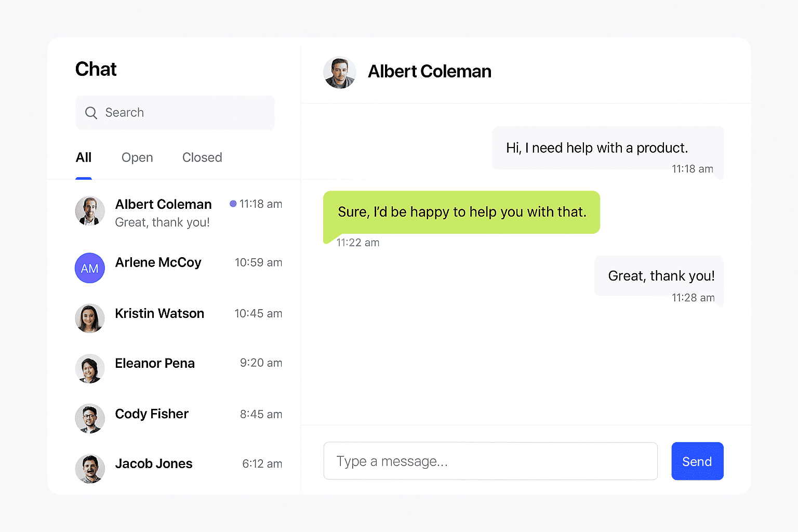798x532 pixels.
Task: Click the search magnifier icon
Action: [x=91, y=113]
